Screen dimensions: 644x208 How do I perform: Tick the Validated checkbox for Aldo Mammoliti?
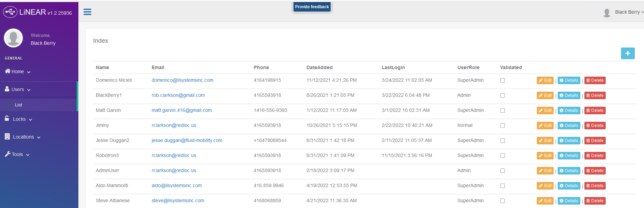tap(503, 186)
